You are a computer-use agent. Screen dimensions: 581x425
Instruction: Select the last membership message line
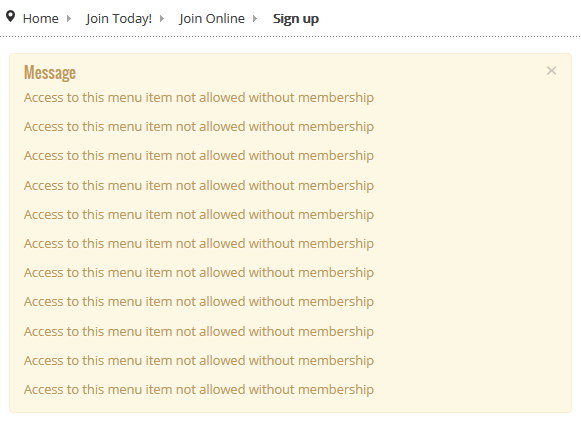tap(199, 390)
